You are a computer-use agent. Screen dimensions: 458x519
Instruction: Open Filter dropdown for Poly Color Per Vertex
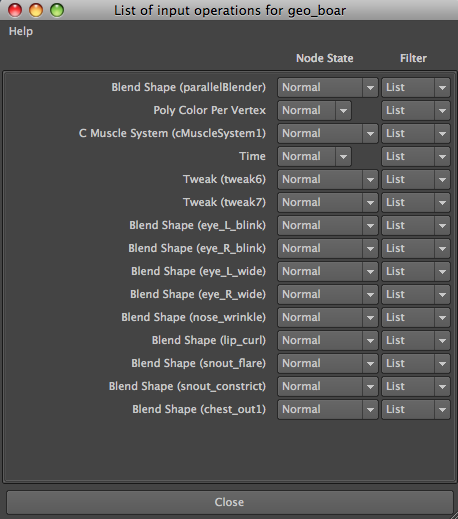pyautogui.click(x=416, y=110)
